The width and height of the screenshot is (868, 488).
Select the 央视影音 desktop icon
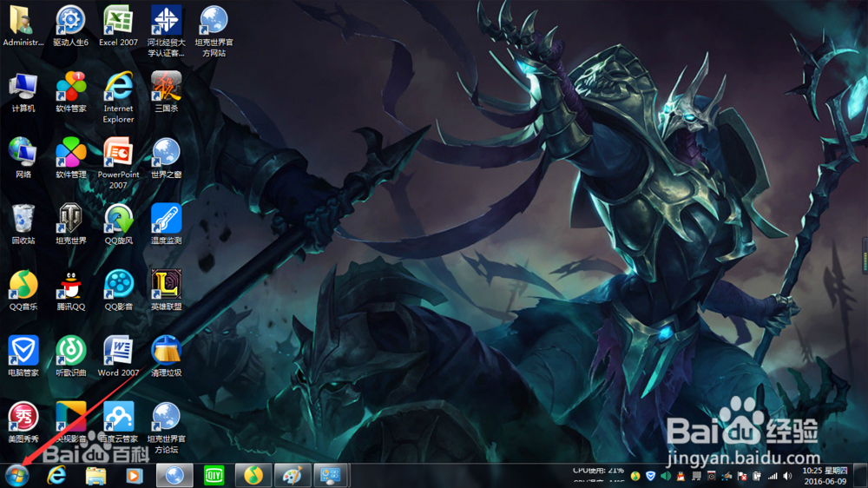click(x=71, y=422)
